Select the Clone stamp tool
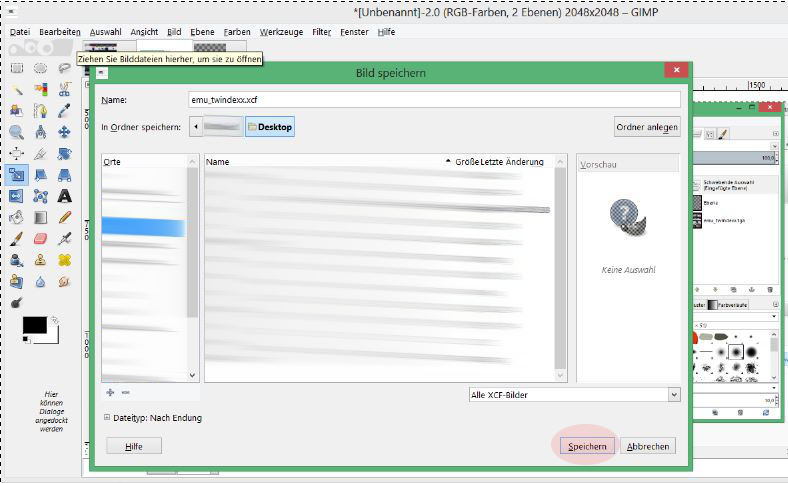 pos(40,260)
